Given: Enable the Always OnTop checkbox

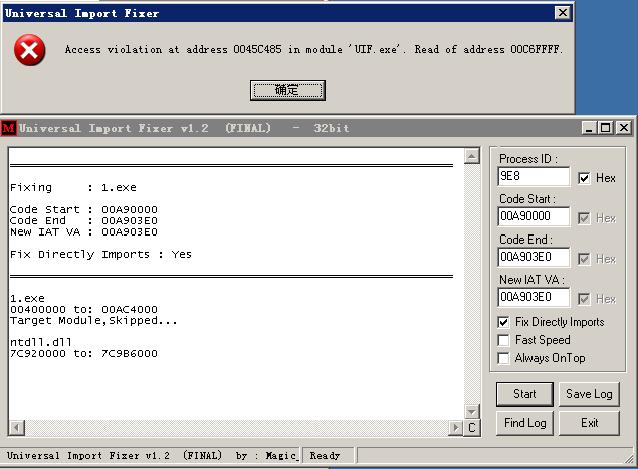Looking at the screenshot, I should click(503, 358).
